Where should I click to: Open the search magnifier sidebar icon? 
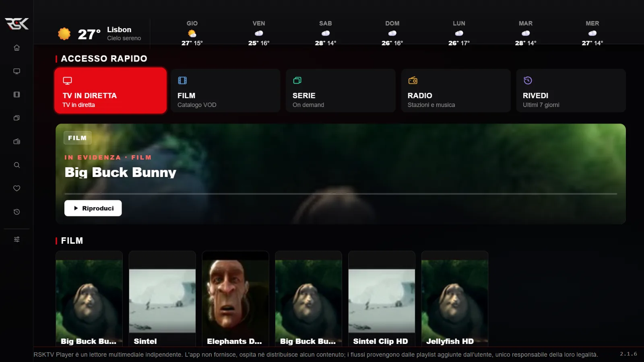[x=17, y=165]
